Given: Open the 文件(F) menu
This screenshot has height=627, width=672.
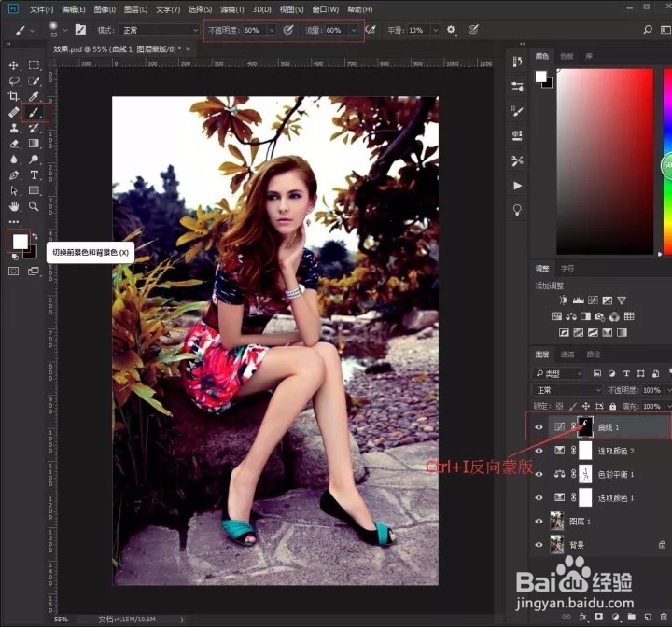Looking at the screenshot, I should [42, 9].
